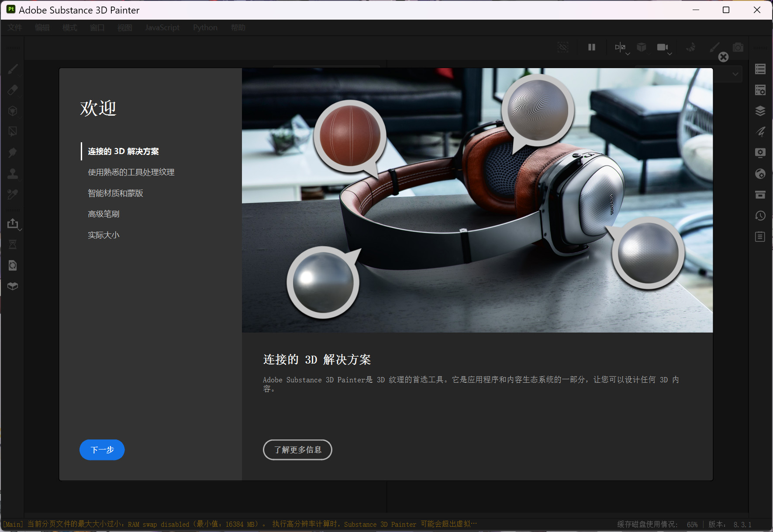Click the headphones welcome image
773x532 pixels.
click(x=477, y=200)
